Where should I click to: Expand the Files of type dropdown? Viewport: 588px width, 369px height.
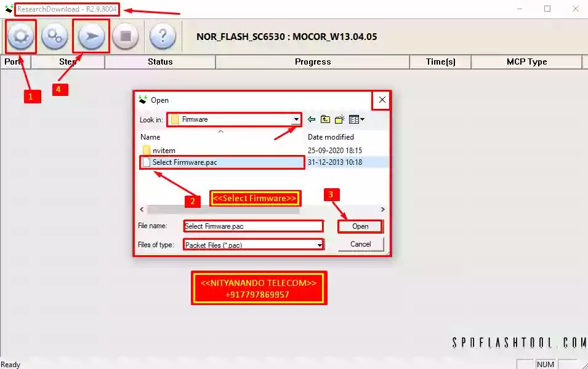320,245
